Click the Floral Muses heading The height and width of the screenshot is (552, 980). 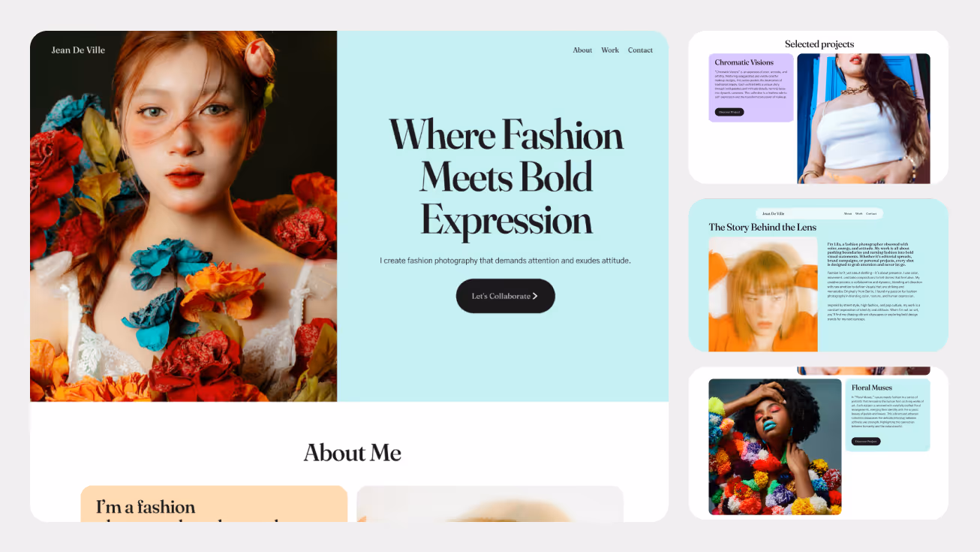[872, 388]
